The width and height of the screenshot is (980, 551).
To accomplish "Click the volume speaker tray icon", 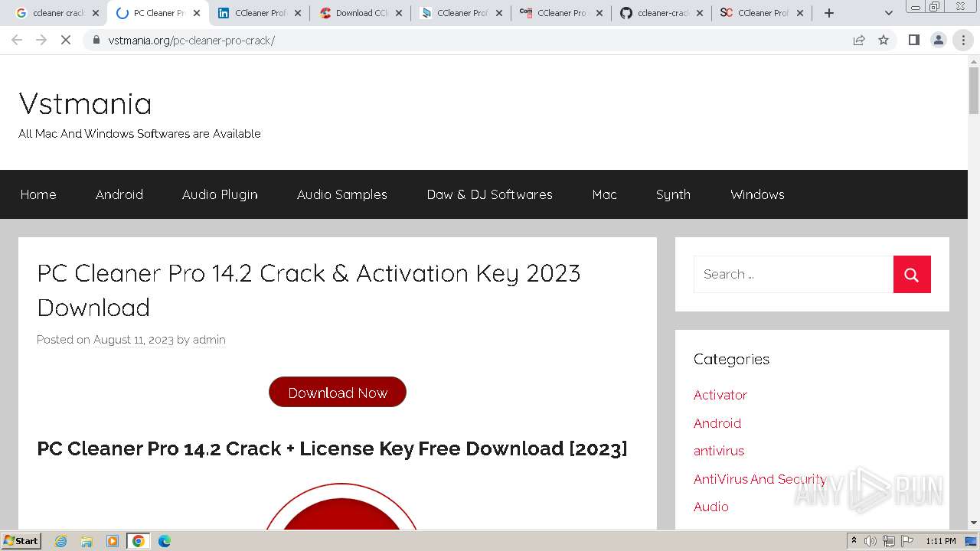I will 871,541.
